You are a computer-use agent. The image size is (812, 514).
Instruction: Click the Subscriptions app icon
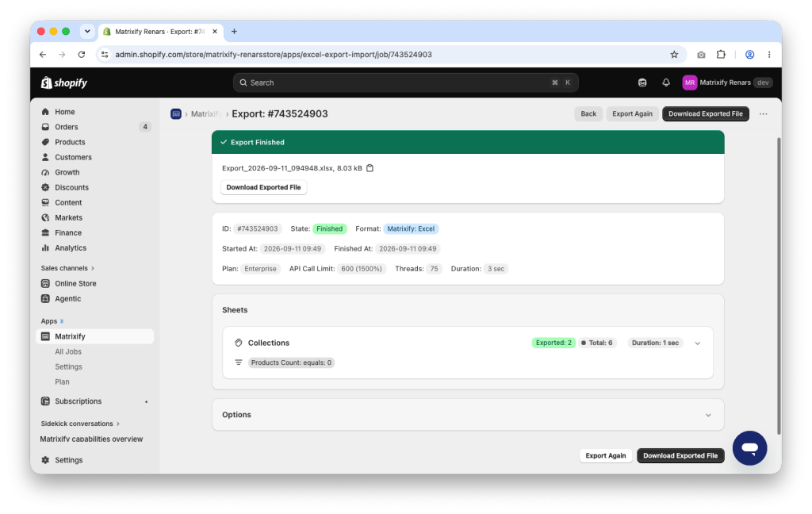(x=45, y=401)
